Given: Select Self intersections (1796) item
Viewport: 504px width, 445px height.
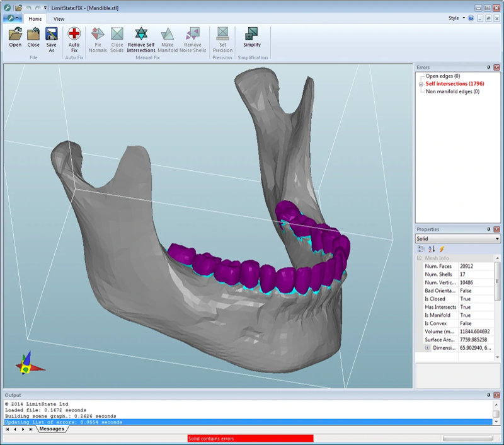Looking at the screenshot, I should point(455,84).
